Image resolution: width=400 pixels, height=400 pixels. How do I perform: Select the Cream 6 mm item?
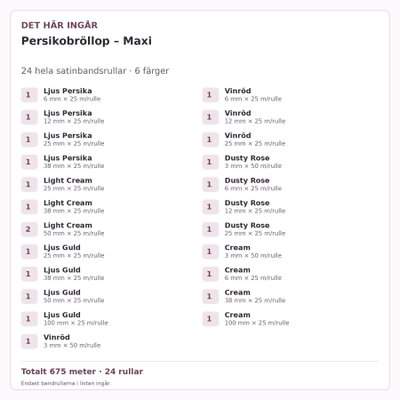point(291,274)
